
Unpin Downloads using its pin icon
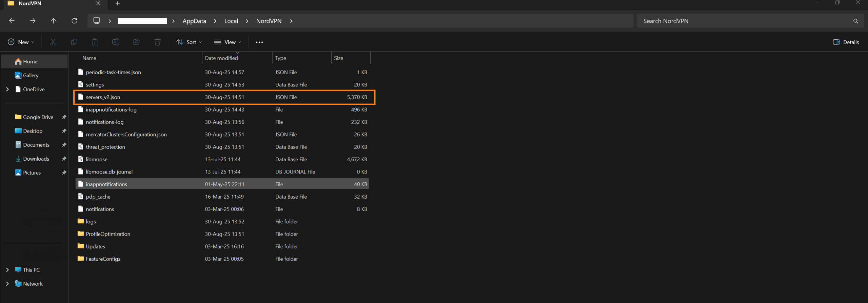[64, 159]
